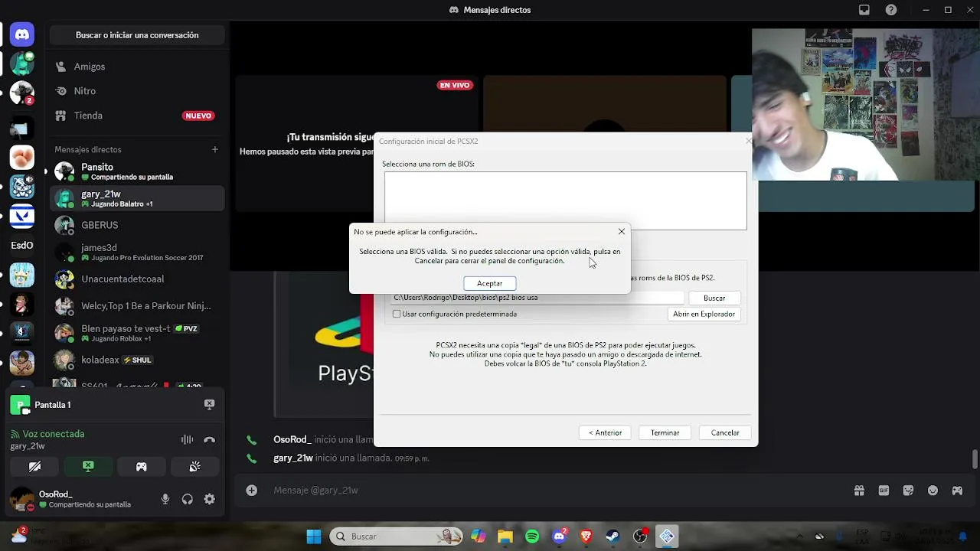
Task: Mute the microphone
Action: click(x=165, y=499)
